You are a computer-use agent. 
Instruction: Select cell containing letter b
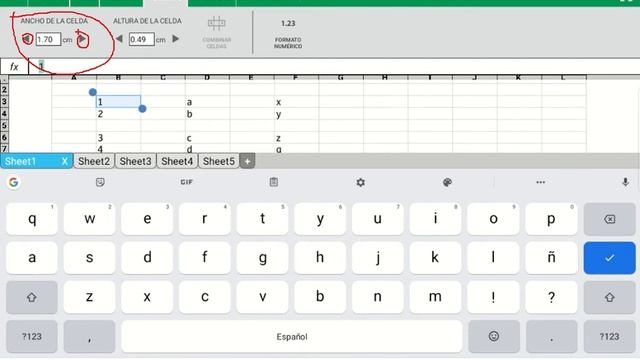tap(207, 114)
